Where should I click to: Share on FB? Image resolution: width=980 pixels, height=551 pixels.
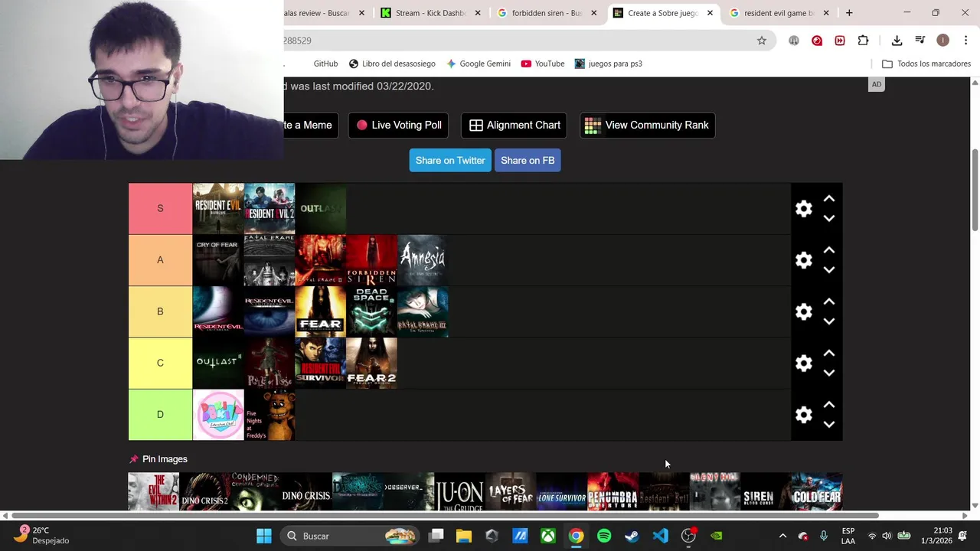tap(528, 161)
